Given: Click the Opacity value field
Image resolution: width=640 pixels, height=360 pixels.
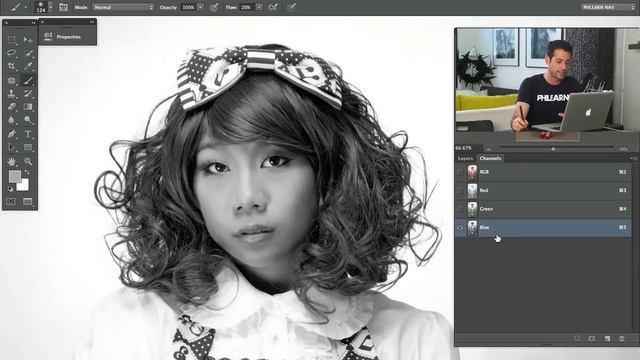Looking at the screenshot, I should tap(188, 7).
